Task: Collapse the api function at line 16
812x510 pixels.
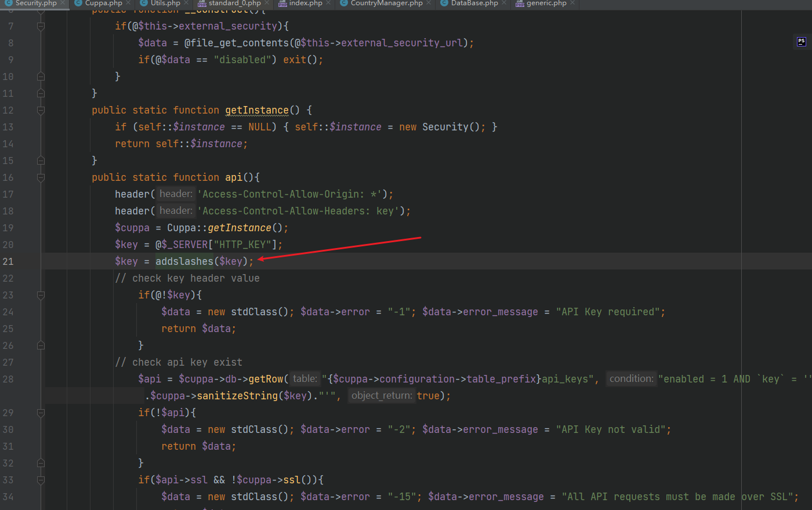Action: click(x=41, y=177)
